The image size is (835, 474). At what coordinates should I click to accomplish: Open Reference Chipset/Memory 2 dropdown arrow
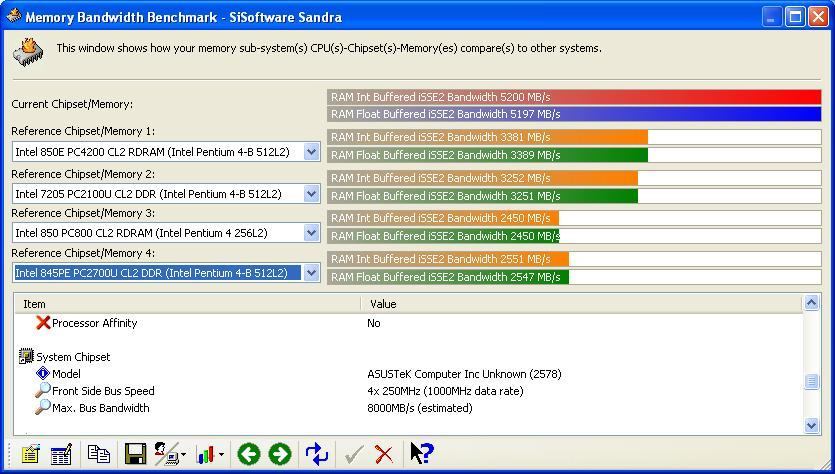tap(312, 194)
